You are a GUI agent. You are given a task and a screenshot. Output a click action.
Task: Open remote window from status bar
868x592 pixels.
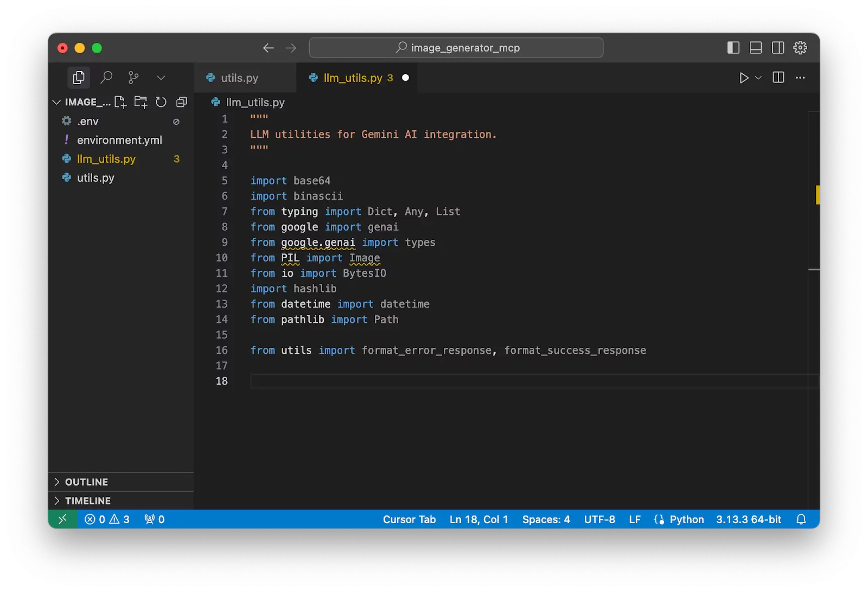tap(62, 519)
